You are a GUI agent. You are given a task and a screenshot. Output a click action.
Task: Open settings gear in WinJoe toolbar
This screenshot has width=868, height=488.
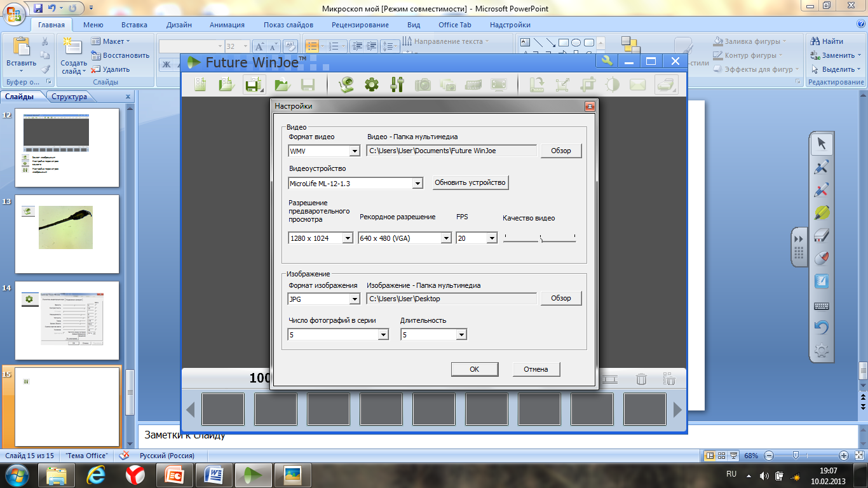(372, 85)
